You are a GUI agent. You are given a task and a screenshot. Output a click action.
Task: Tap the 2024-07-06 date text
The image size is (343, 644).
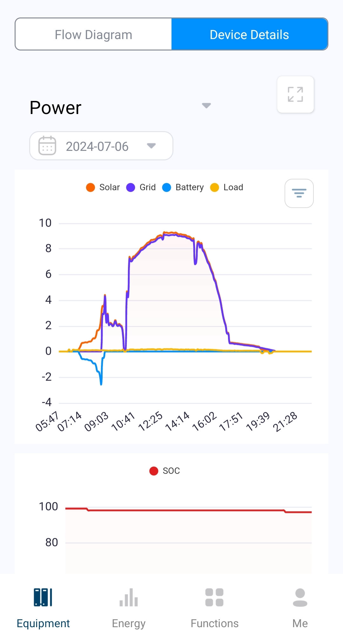coord(97,146)
